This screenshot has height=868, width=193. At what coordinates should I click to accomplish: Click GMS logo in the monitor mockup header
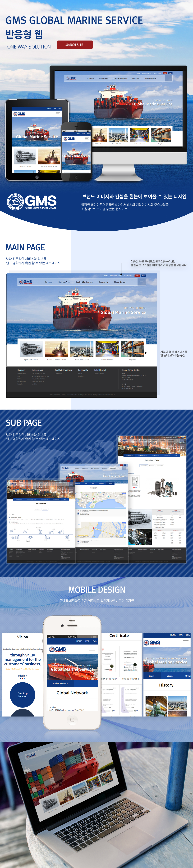71,78
